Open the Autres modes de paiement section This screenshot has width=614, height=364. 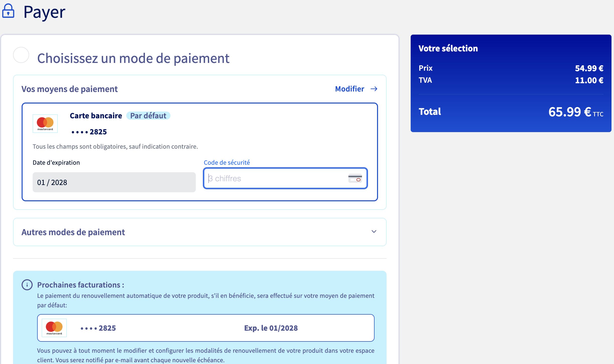point(73,232)
